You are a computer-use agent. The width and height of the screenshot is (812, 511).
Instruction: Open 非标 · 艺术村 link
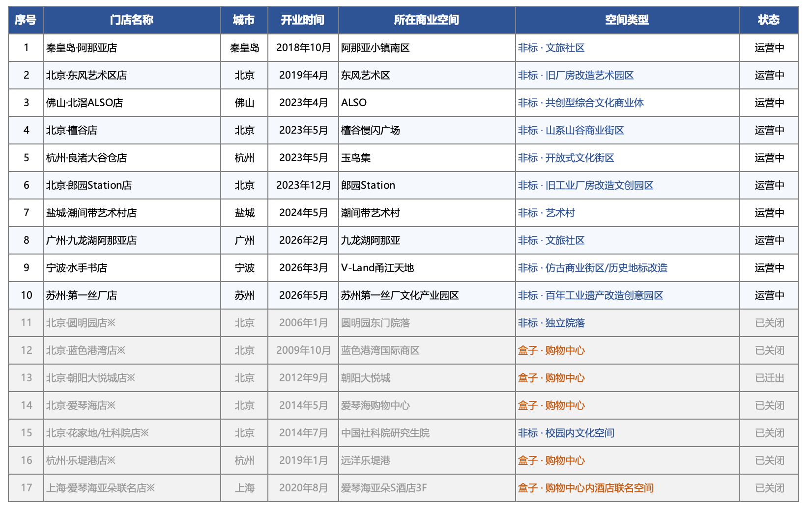[546, 213]
